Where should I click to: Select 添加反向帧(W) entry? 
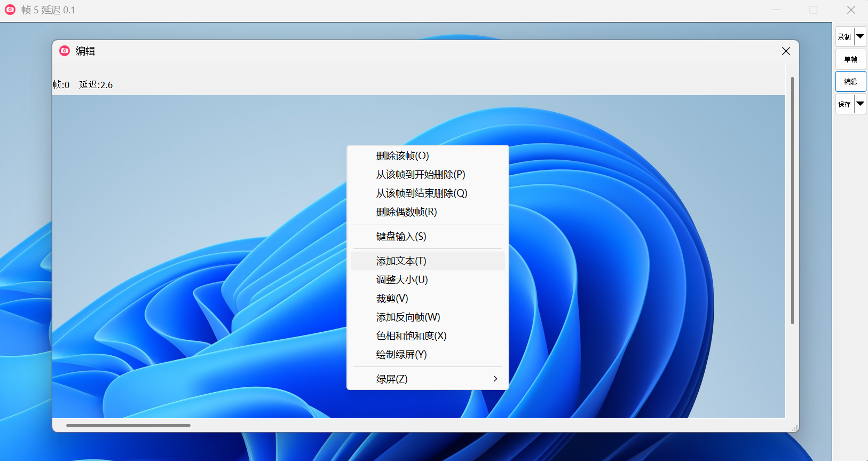pyautogui.click(x=428, y=317)
